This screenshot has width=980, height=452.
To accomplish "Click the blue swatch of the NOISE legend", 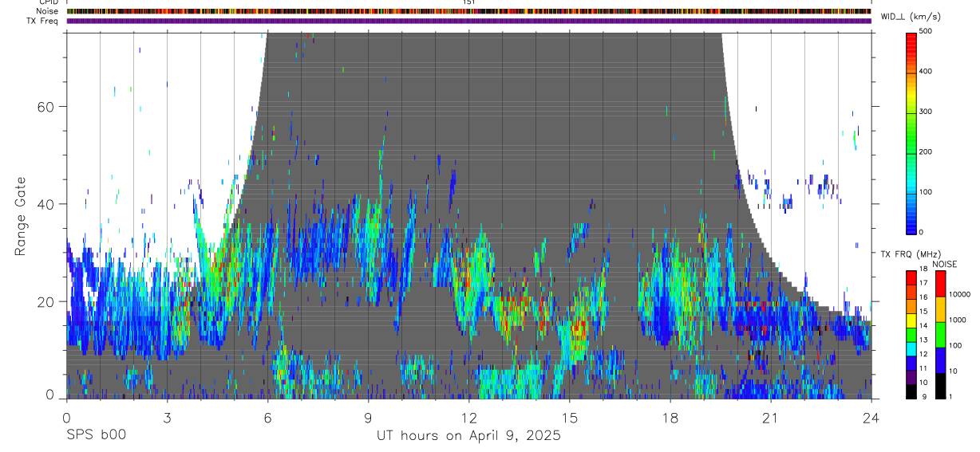I will (940, 360).
